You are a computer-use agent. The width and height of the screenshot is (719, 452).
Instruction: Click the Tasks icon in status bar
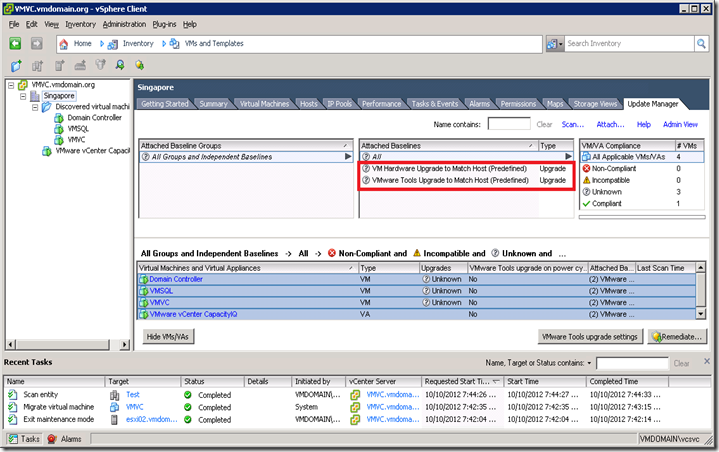(x=12, y=439)
